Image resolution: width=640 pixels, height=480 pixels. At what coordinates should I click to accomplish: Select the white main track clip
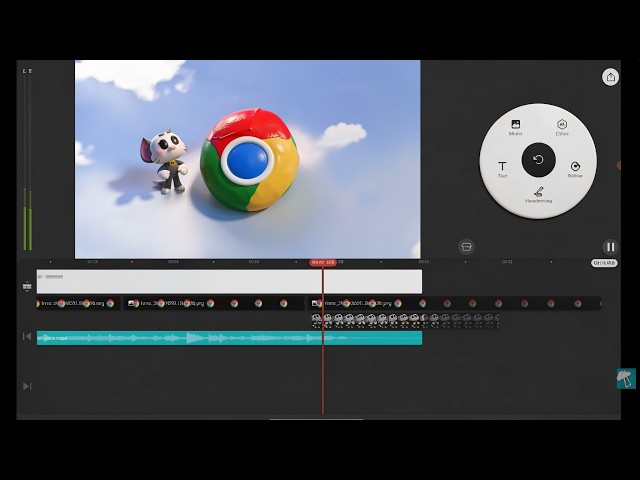pos(229,281)
